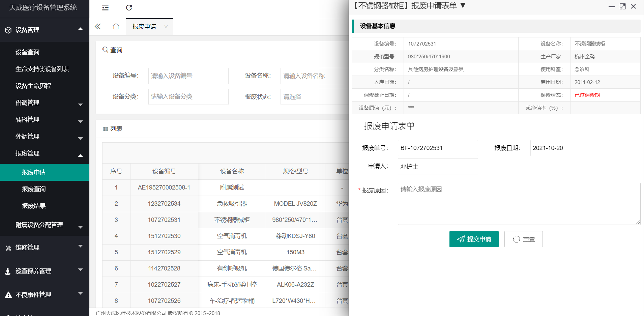
Task: Minimize the 报废申请表单 dialog
Action: tap(612, 6)
